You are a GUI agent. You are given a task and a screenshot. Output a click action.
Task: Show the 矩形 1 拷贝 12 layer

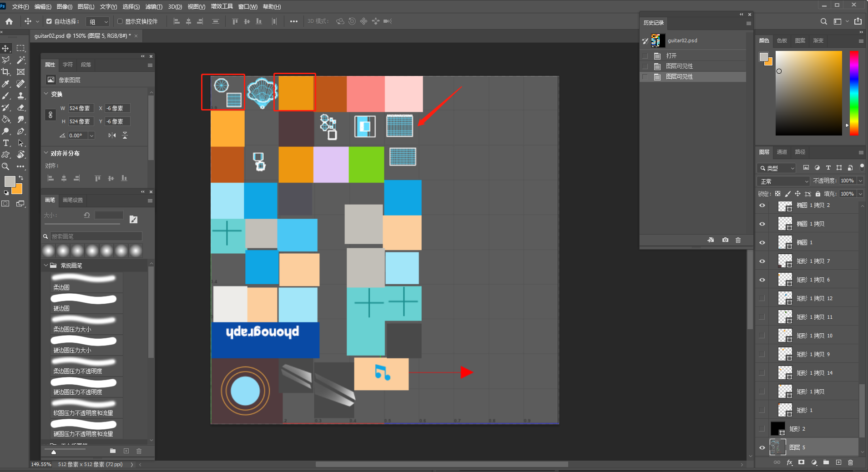pos(762,299)
